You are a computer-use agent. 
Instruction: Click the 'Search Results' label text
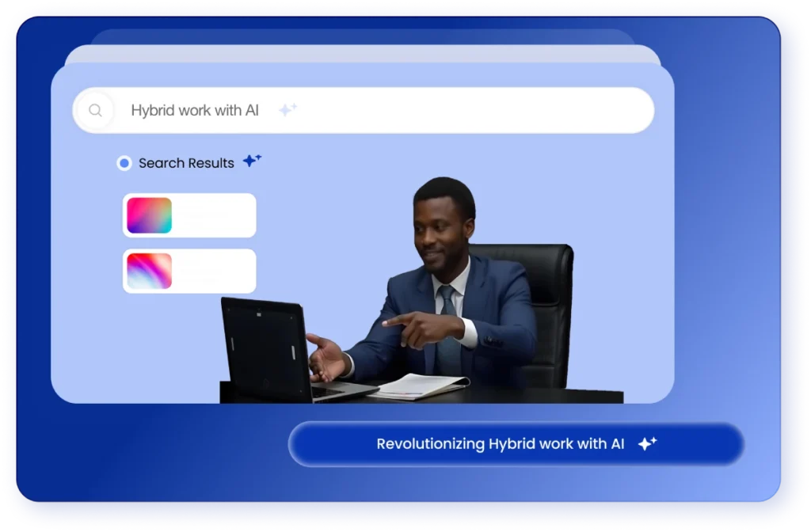186,163
